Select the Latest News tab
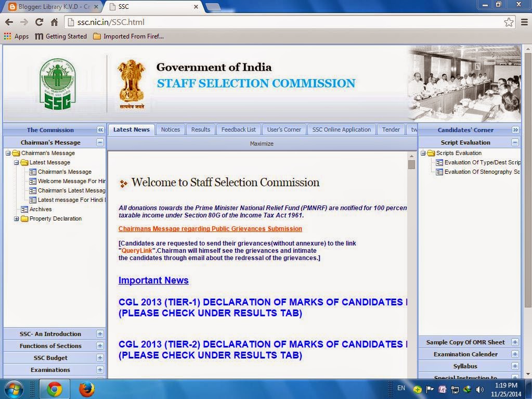532x399 pixels. [x=131, y=130]
